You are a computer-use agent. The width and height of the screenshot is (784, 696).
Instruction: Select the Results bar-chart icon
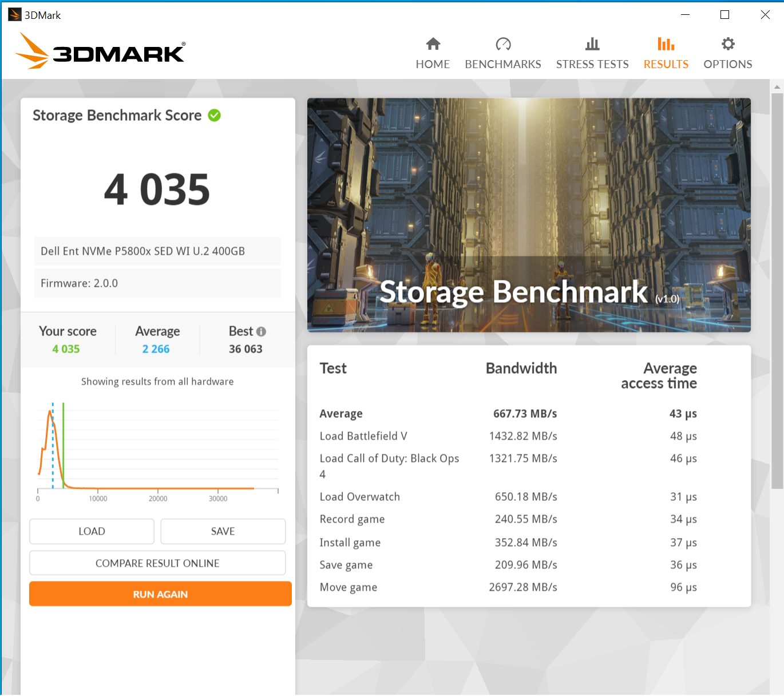(x=666, y=43)
